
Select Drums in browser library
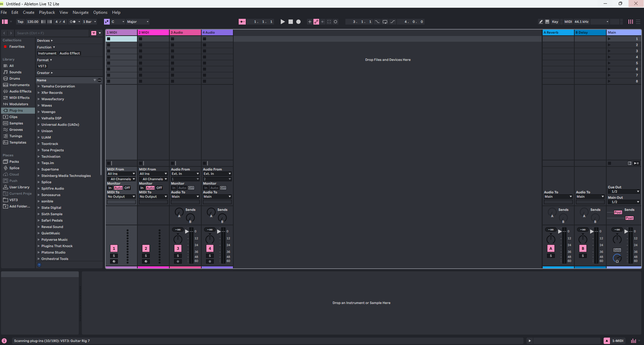(14, 79)
